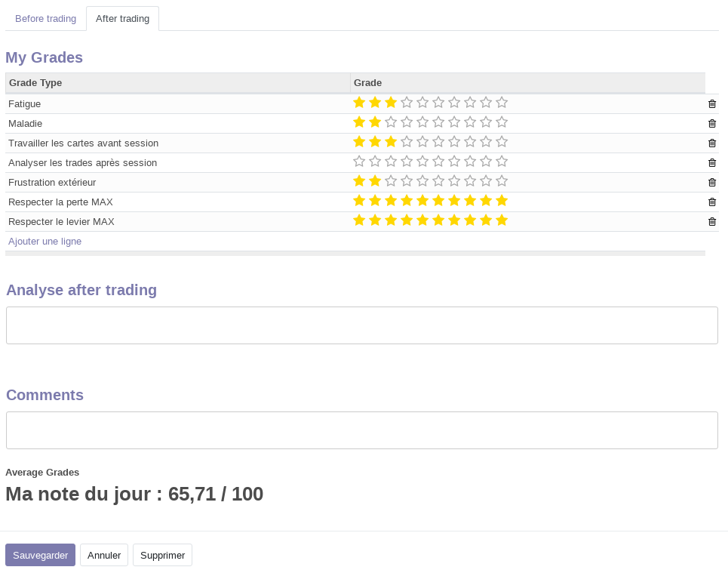Delete the Maladie grade row

(x=711, y=124)
